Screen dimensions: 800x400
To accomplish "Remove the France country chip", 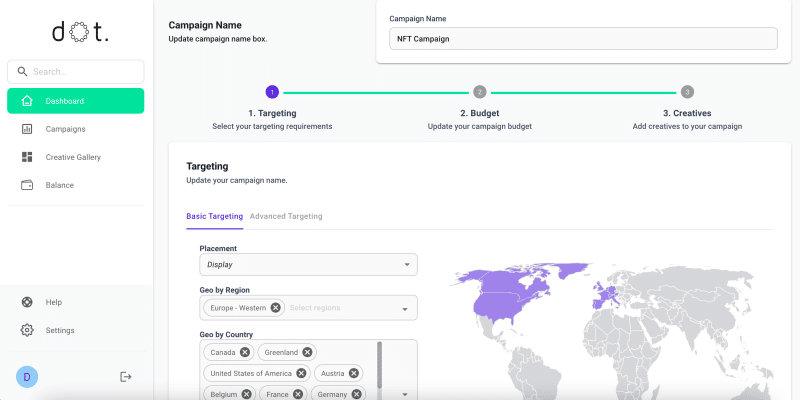I will 298,394.
